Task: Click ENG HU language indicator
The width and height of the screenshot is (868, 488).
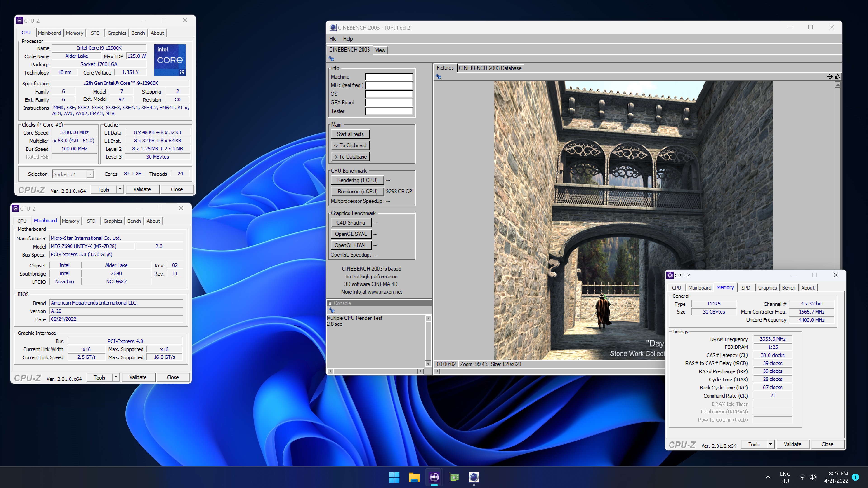Action: pos(785,477)
